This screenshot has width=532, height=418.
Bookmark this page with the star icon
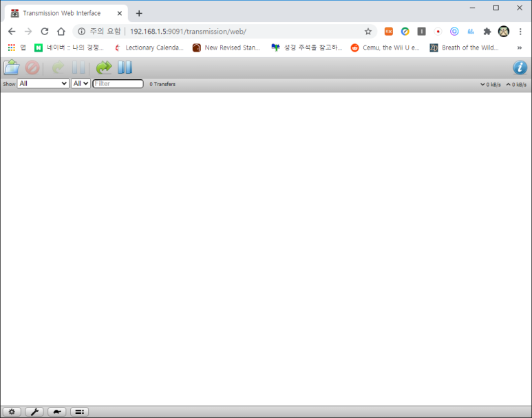[368, 32]
